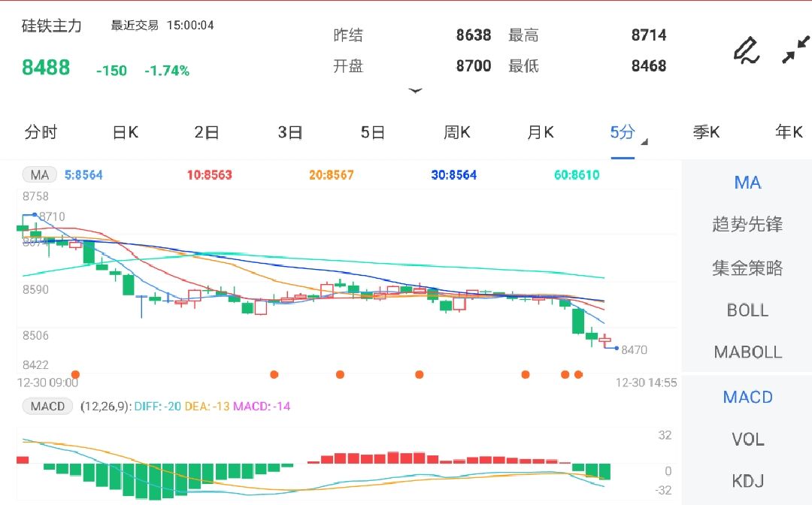
Task: Select the 2日 chart tab
Action: tap(207, 132)
